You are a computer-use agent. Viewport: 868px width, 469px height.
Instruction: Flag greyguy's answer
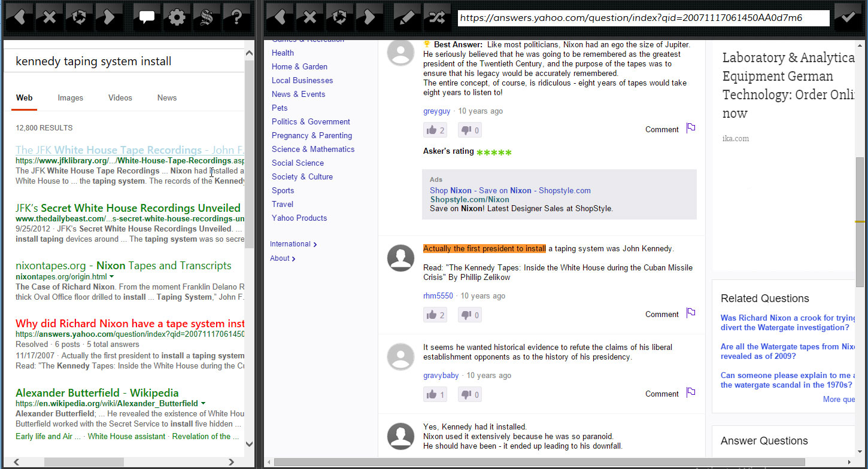(691, 128)
